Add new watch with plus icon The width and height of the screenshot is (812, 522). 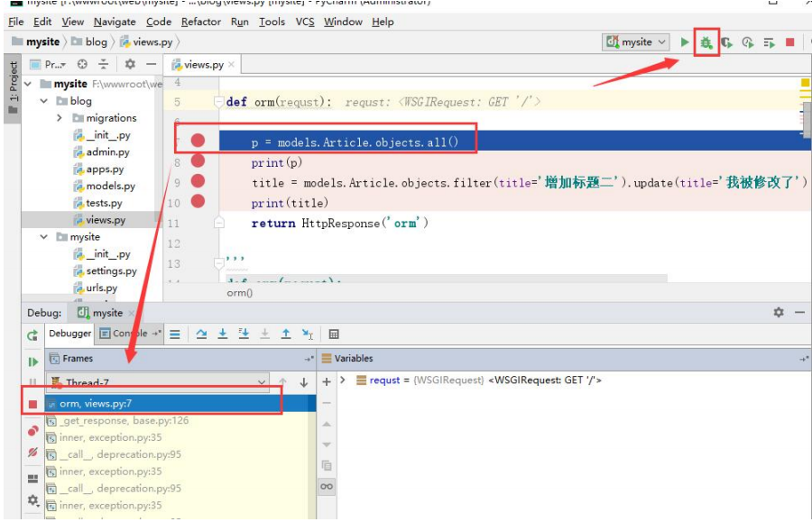click(327, 381)
